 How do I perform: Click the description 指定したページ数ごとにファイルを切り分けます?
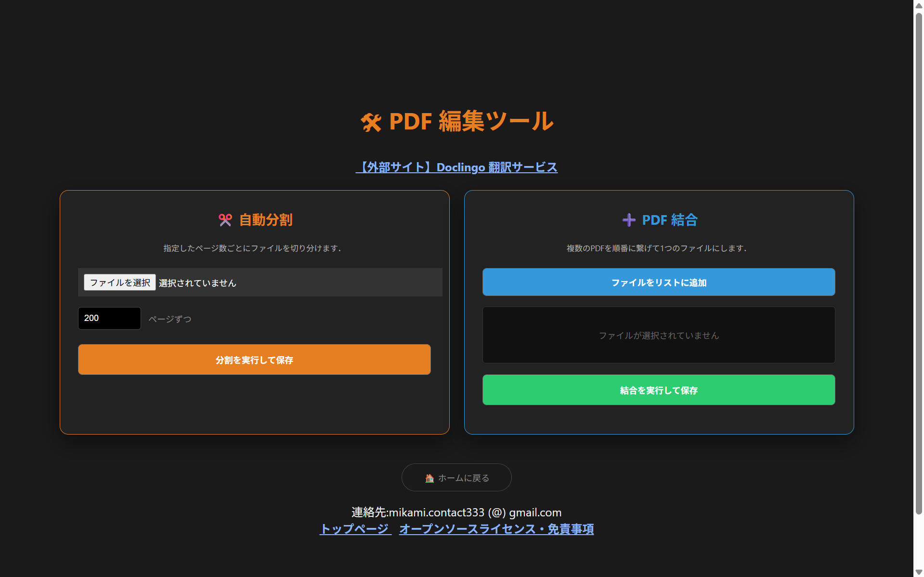click(252, 248)
